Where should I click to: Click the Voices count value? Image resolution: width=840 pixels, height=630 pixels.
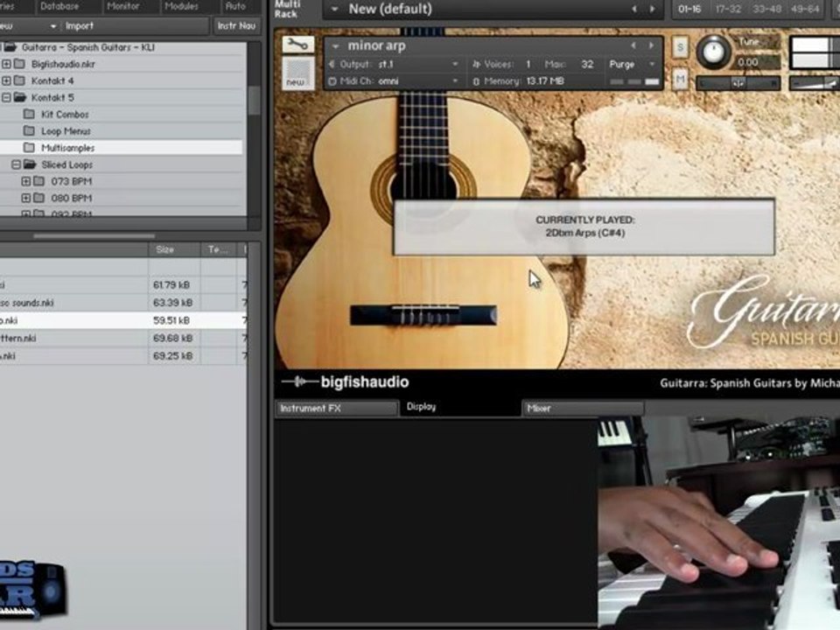pyautogui.click(x=528, y=64)
